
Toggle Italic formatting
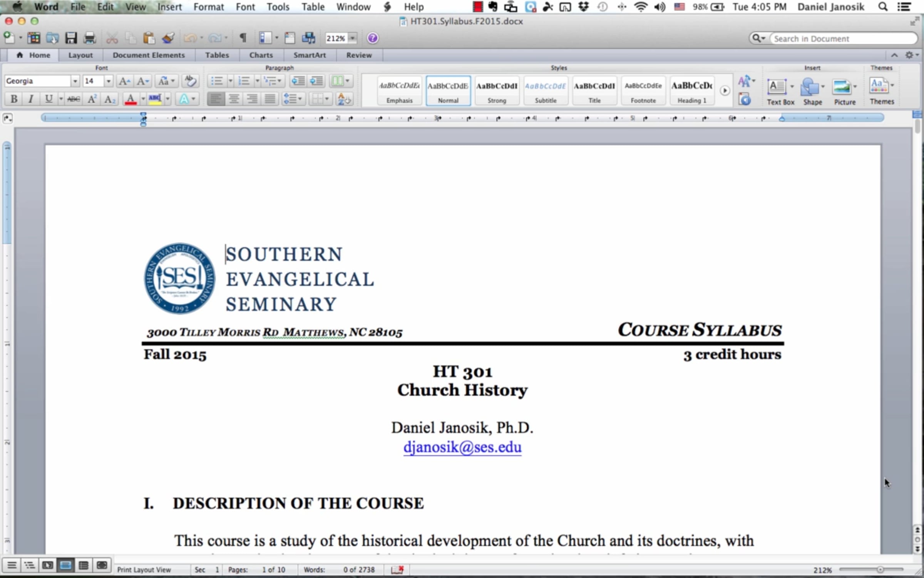[31, 99]
